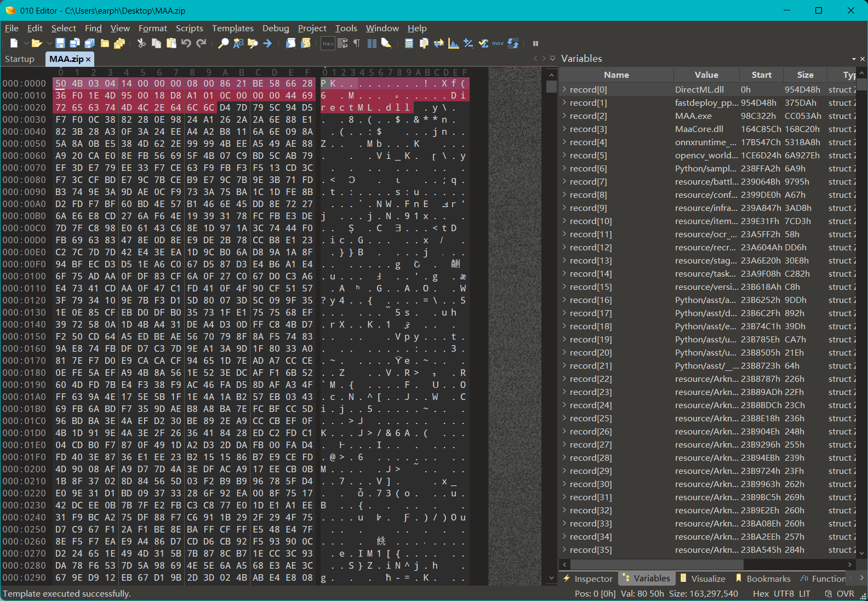Image resolution: width=868 pixels, height=601 pixels.
Task: Click the Find magnifier icon
Action: click(x=223, y=43)
